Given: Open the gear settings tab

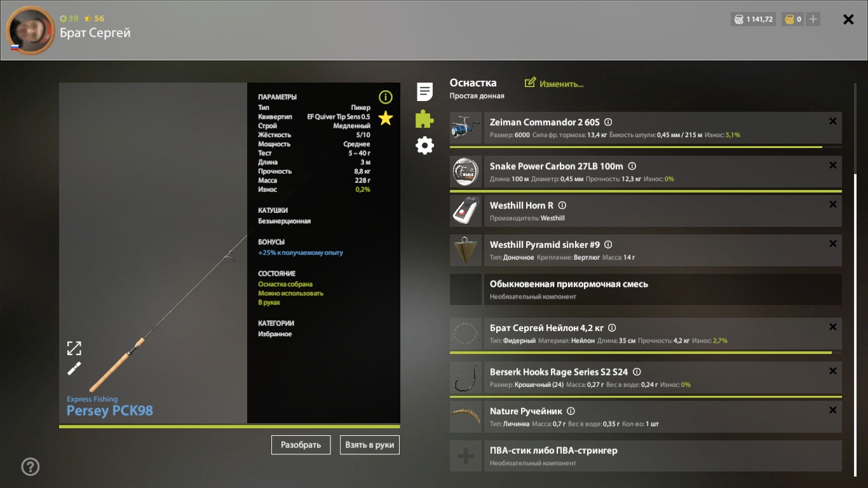Looking at the screenshot, I should pos(424,146).
